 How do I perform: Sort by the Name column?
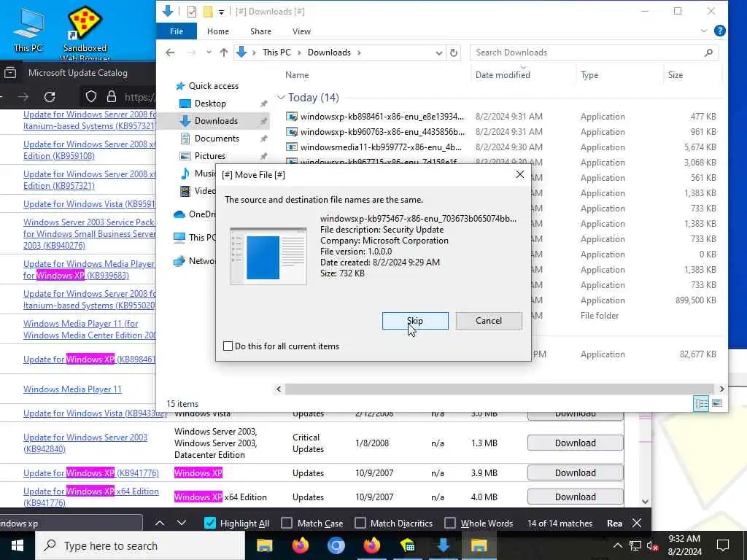click(297, 75)
